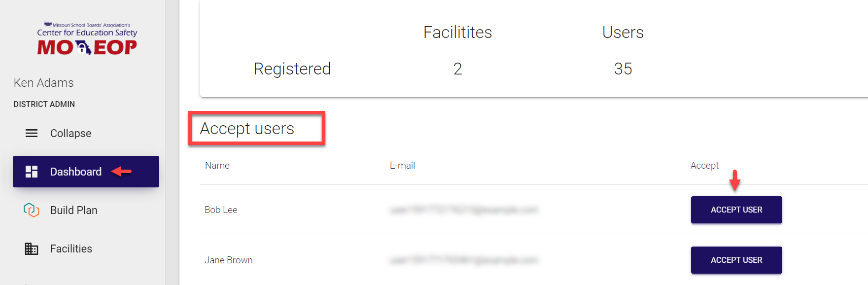Click Bob Lee's blurred email address
868x285 pixels.
click(463, 210)
